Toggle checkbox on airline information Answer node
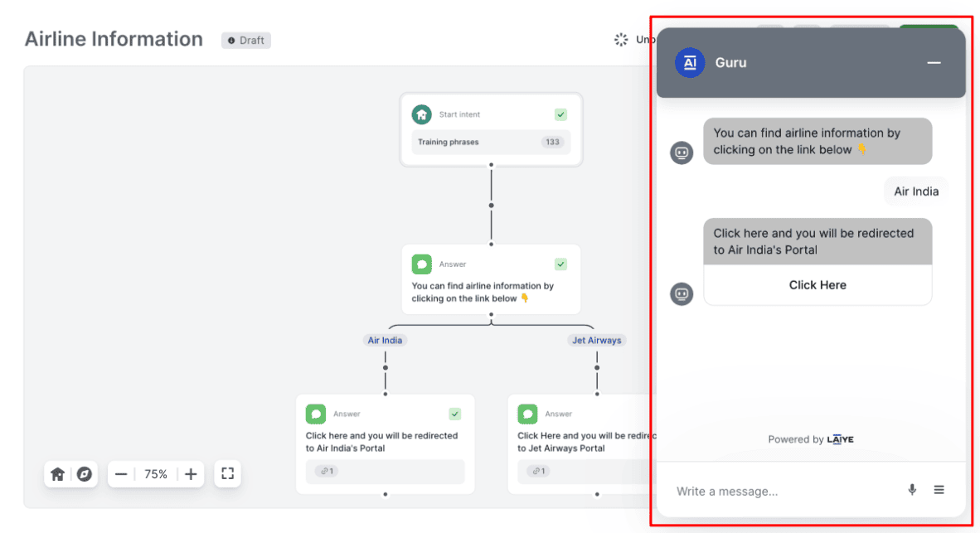Image resolution: width=980 pixels, height=533 pixels. tap(560, 264)
